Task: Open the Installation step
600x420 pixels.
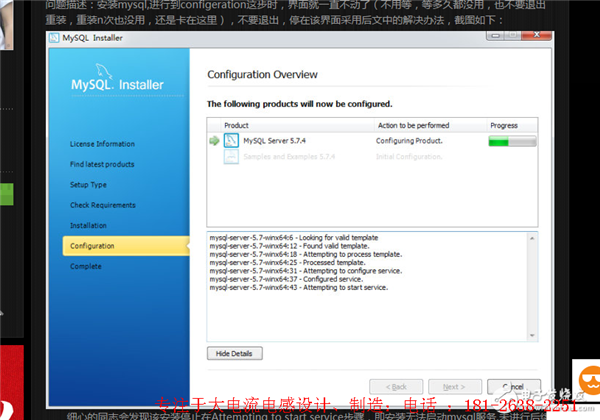Action: 88,226
